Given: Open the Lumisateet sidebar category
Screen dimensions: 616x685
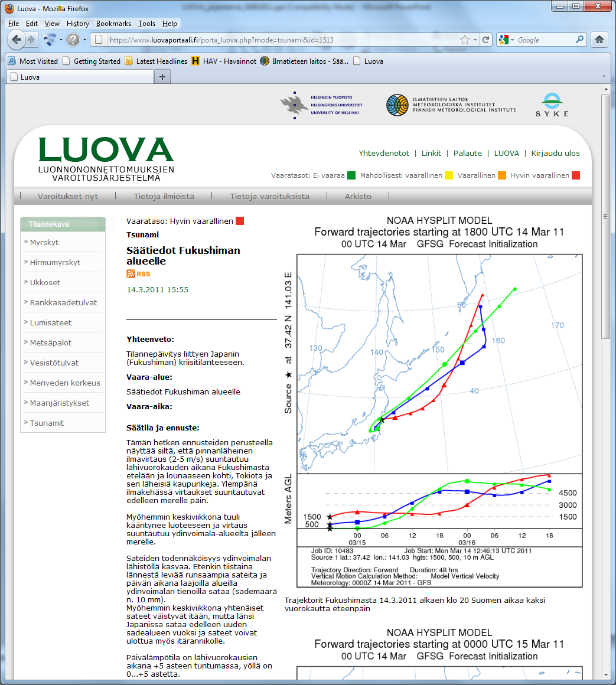Looking at the screenshot, I should (x=51, y=323).
